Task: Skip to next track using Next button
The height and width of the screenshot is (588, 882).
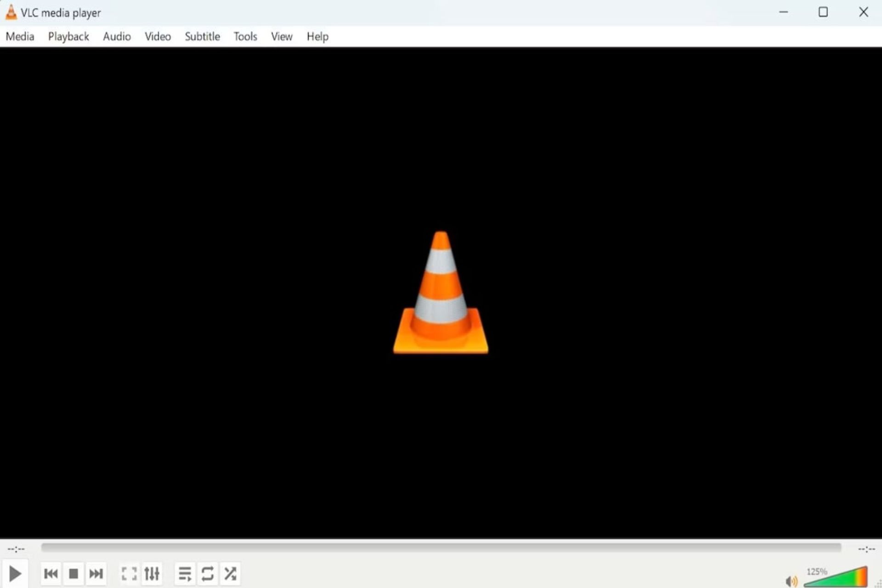Action: click(95, 574)
